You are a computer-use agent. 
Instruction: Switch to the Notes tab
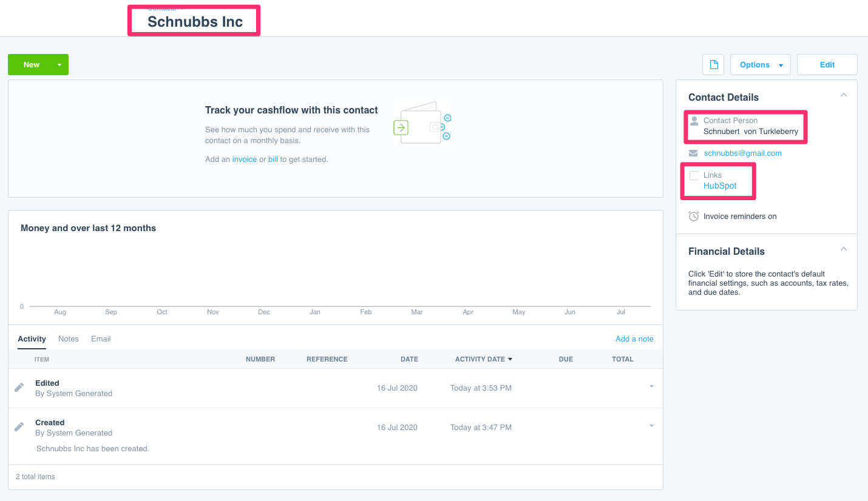pos(68,338)
